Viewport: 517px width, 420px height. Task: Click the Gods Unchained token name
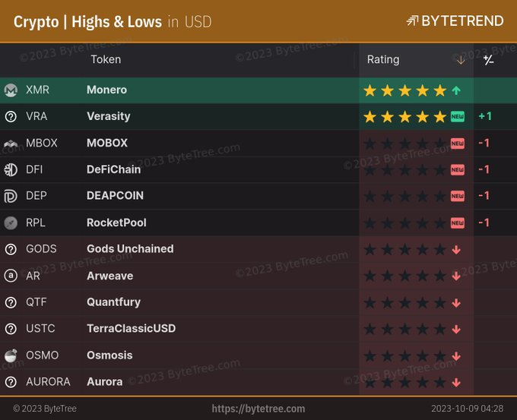(130, 248)
